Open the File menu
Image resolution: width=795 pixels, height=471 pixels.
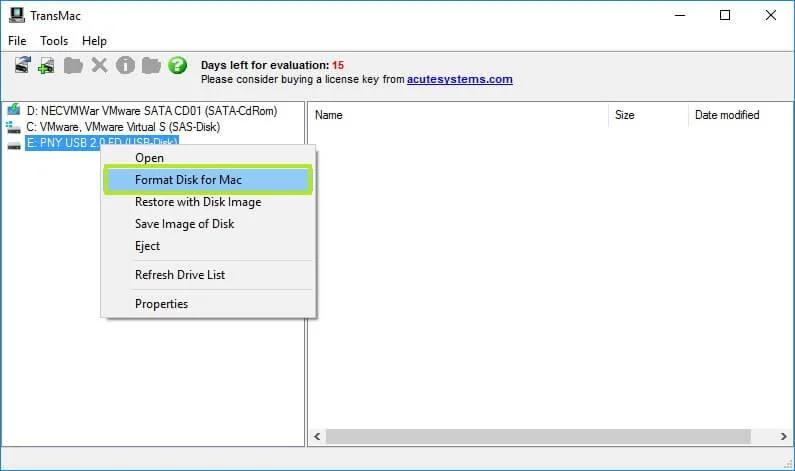[x=17, y=41]
